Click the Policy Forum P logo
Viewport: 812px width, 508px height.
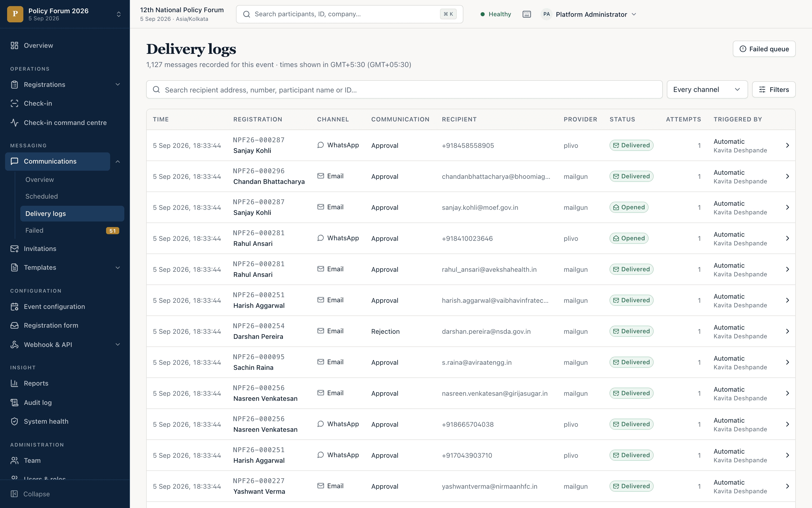click(x=15, y=14)
